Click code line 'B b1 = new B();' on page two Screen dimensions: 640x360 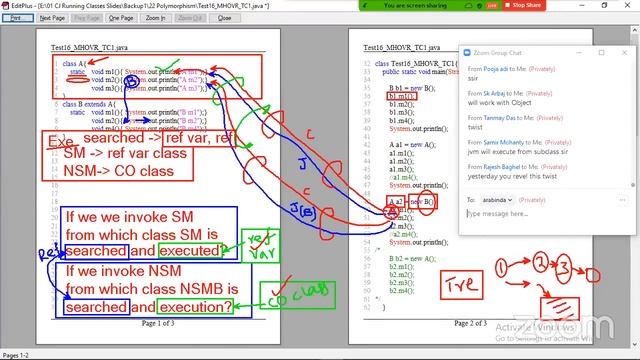pos(412,88)
